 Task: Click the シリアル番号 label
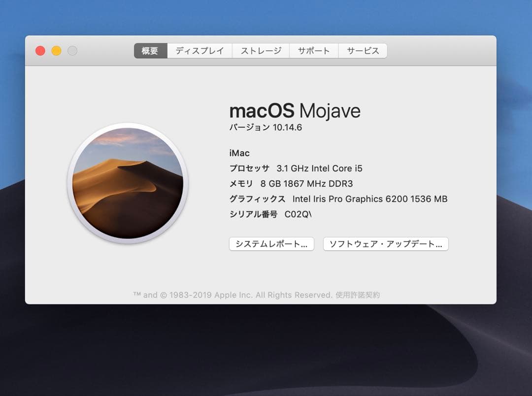[x=254, y=214]
